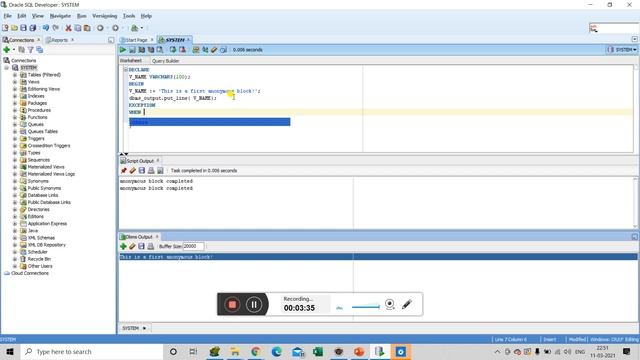Clear Dbms Output with eraser icon
Screen dimensions: 640x360
coord(132,246)
